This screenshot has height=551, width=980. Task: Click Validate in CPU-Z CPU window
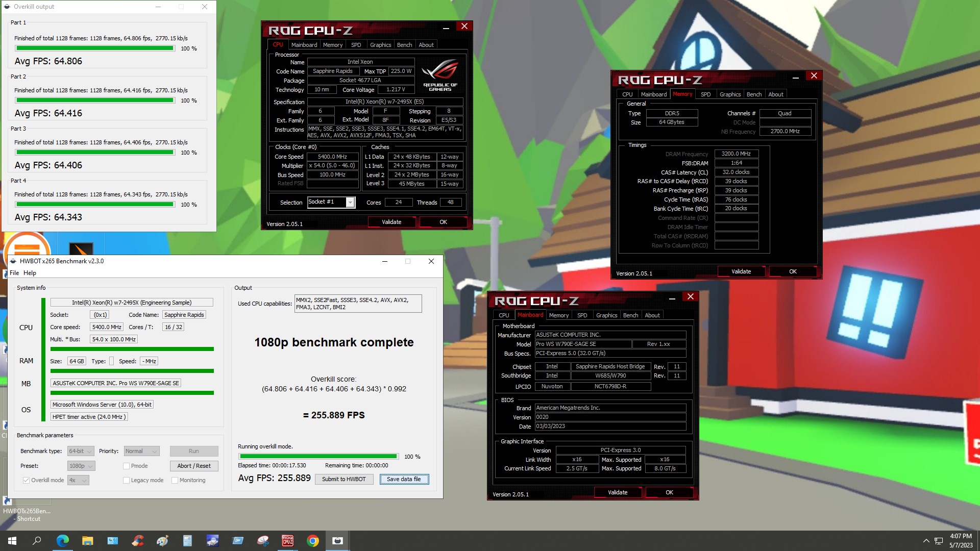[391, 222]
